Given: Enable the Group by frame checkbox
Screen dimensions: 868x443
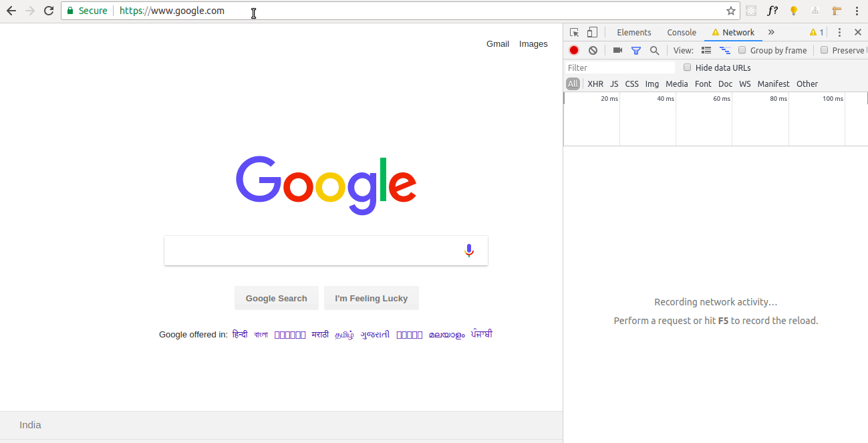Looking at the screenshot, I should [742, 50].
